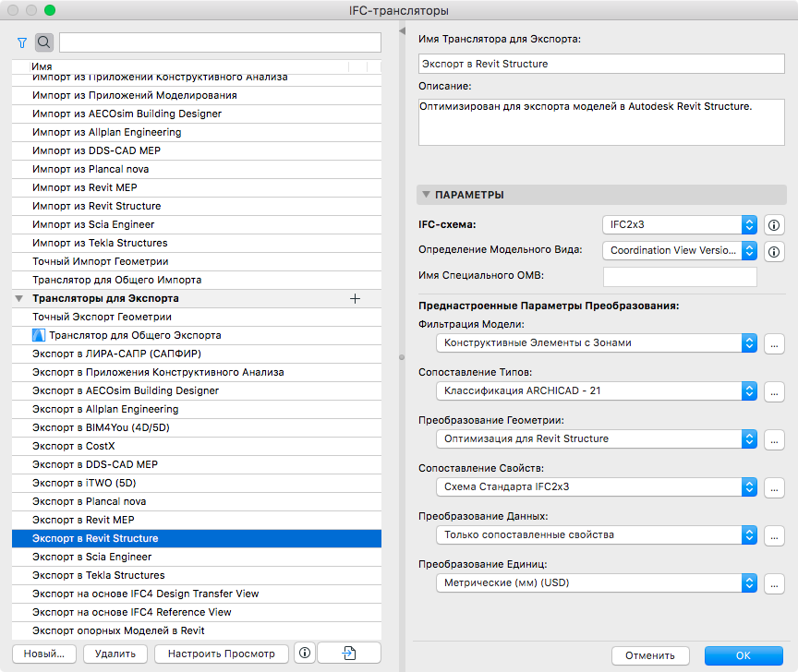Select Экспорт в BIM4You (4D/5D)
798x672 pixels.
pos(197,427)
